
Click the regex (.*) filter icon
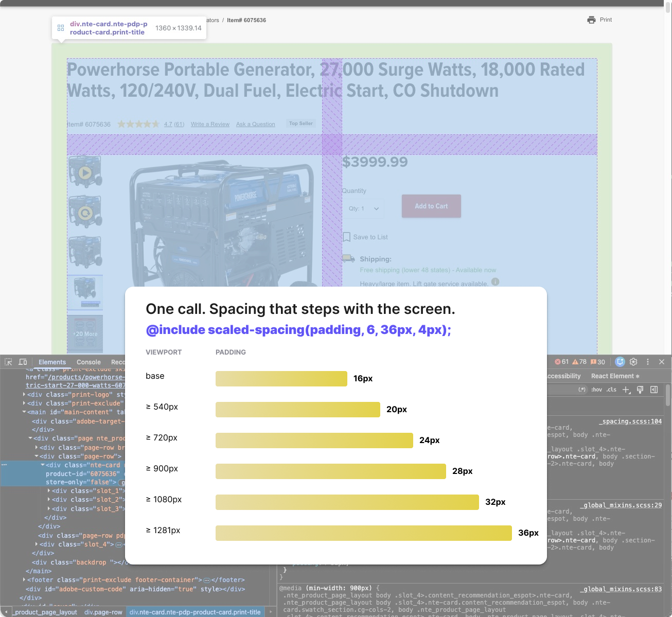coord(582,390)
